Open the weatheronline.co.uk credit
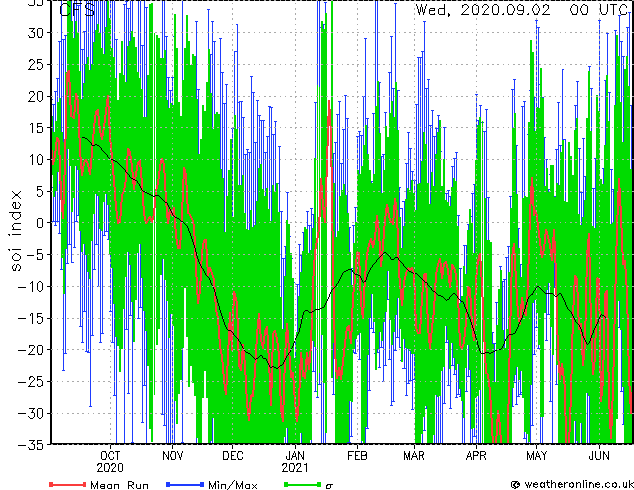This screenshot has width=634, height=490. 572,484
